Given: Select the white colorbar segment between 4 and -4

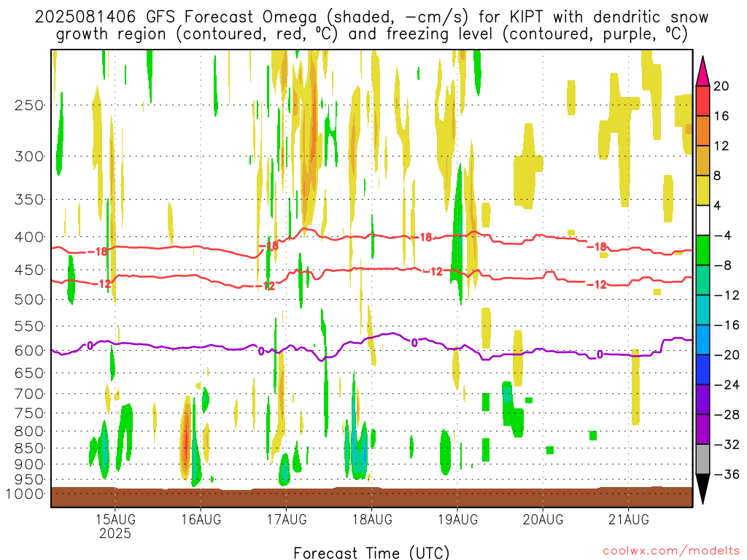Looking at the screenshot, I should tap(703, 220).
